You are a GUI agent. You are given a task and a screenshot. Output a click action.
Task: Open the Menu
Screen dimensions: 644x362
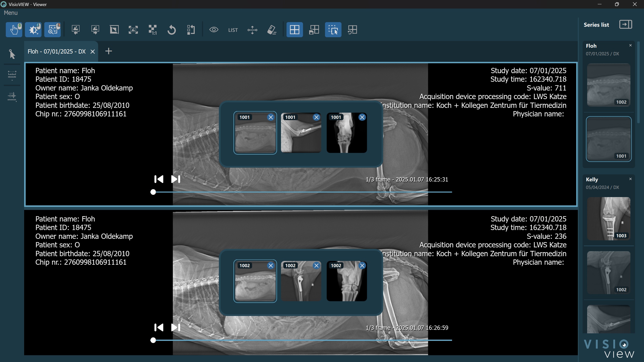pyautogui.click(x=11, y=13)
